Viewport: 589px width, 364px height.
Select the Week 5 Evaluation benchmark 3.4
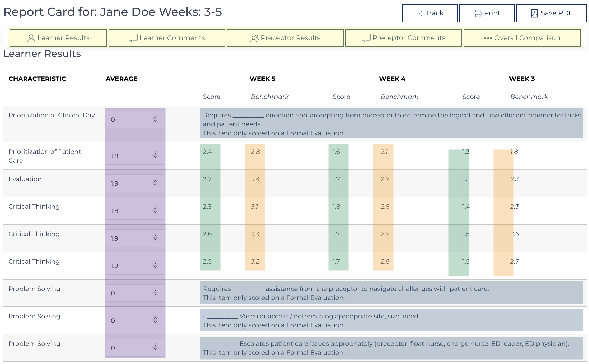[255, 179]
